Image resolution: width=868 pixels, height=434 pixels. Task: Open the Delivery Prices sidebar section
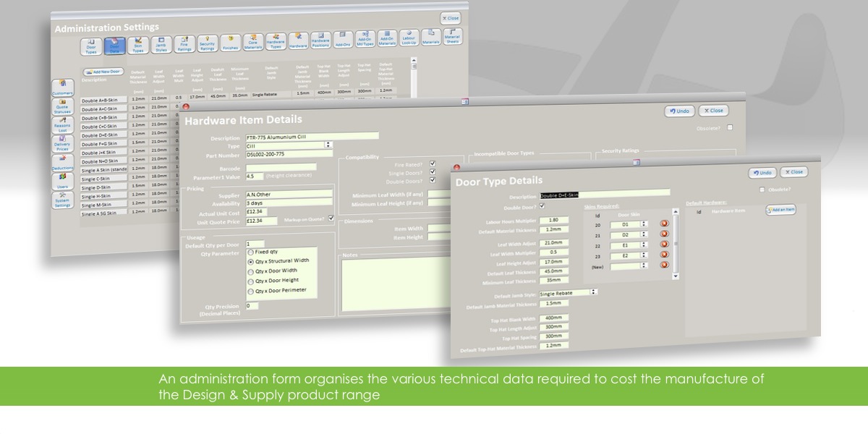click(62, 142)
